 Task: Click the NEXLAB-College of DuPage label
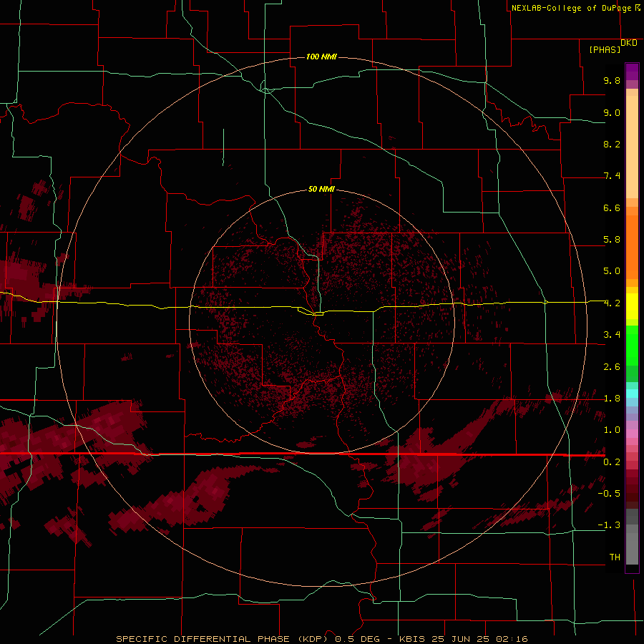pos(576,8)
